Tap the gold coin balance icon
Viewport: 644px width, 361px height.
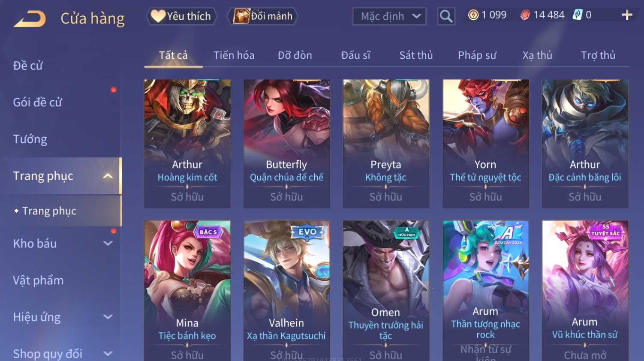(473, 15)
